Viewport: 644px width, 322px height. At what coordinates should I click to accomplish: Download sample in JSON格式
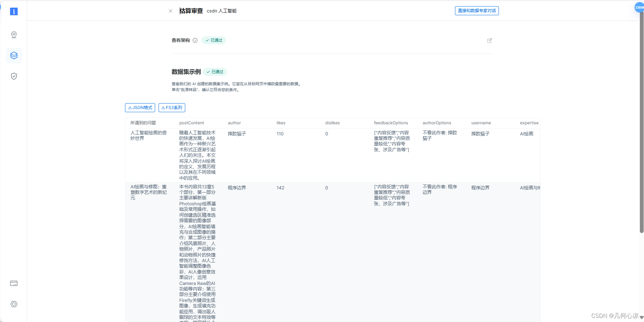coord(140,108)
